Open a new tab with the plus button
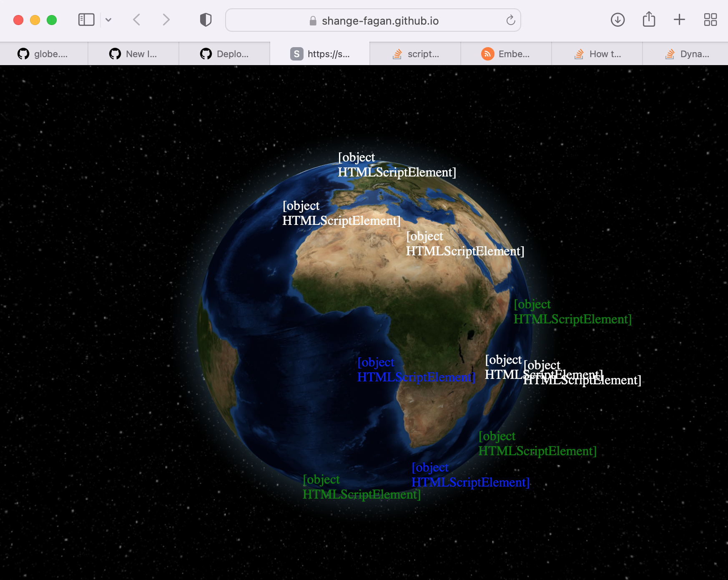This screenshot has width=728, height=580. pos(679,20)
